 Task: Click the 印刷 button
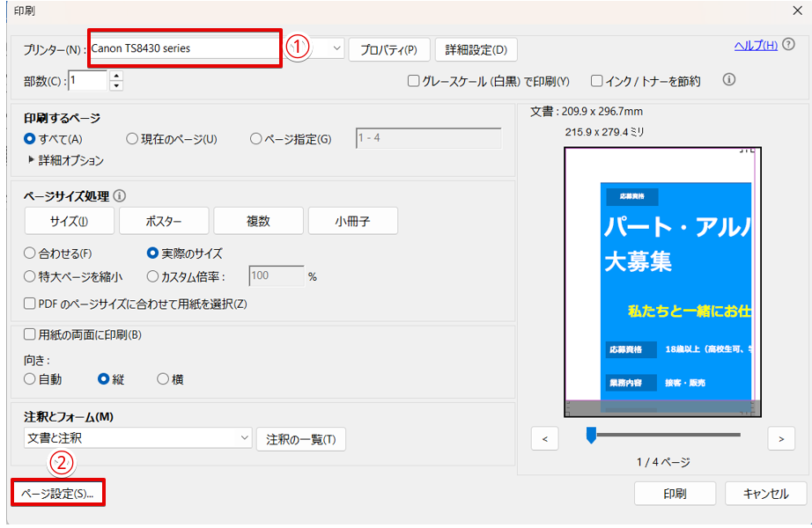tap(675, 493)
